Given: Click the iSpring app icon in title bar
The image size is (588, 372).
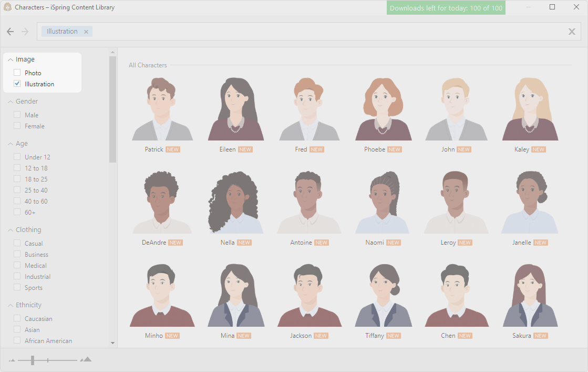Looking at the screenshot, I should (x=7, y=7).
